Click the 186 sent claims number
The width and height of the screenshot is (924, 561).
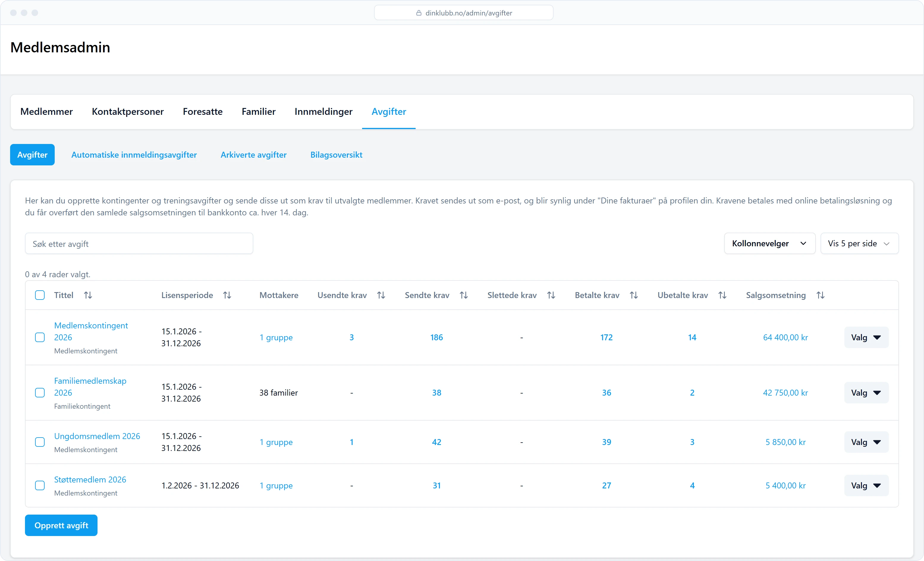point(436,337)
